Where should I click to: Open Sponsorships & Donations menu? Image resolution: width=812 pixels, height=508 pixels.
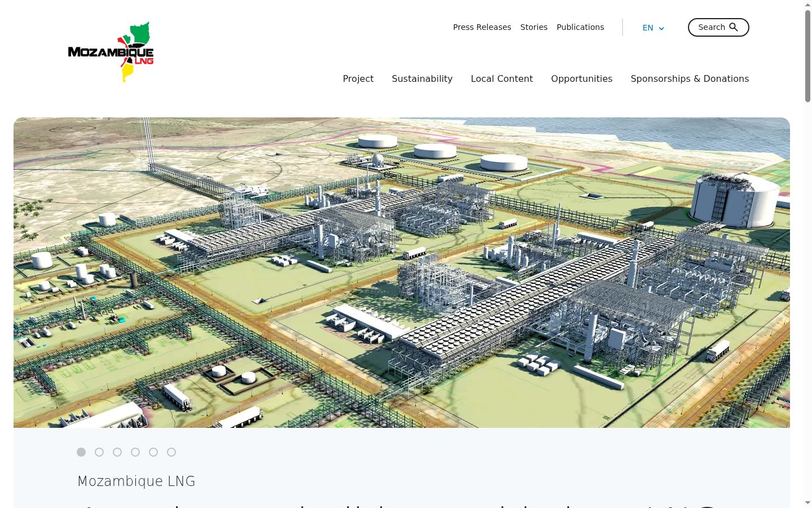[x=690, y=78]
